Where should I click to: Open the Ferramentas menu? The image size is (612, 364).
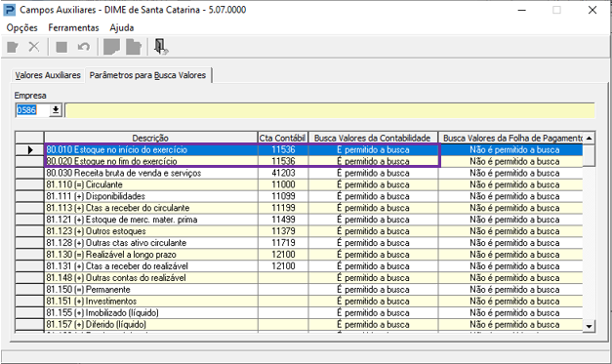point(73,27)
